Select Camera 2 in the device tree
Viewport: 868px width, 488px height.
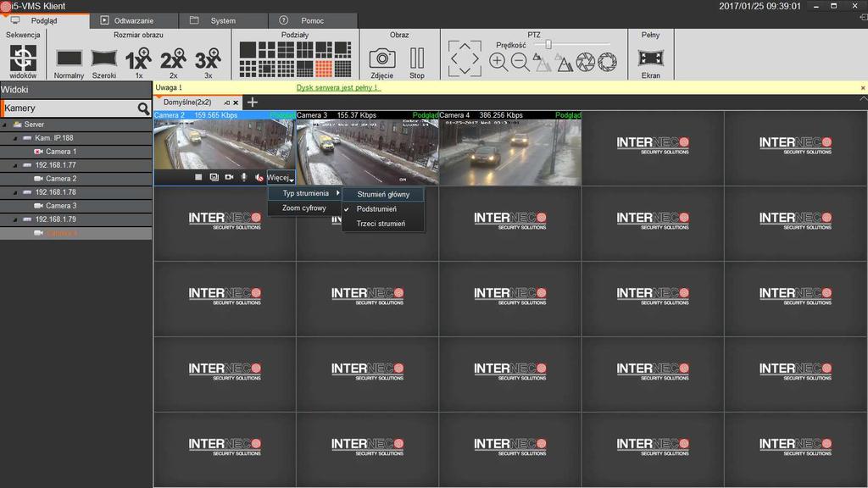coord(61,179)
